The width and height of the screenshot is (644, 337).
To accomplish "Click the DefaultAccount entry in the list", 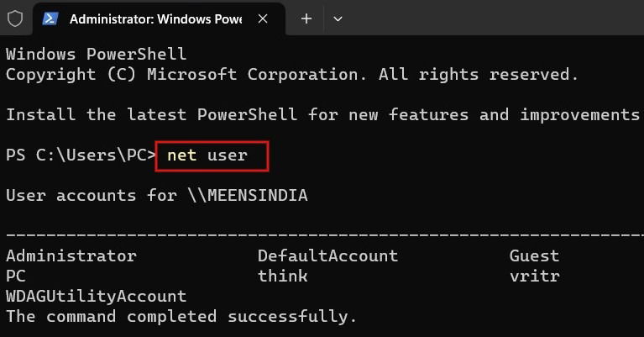I will [327, 256].
